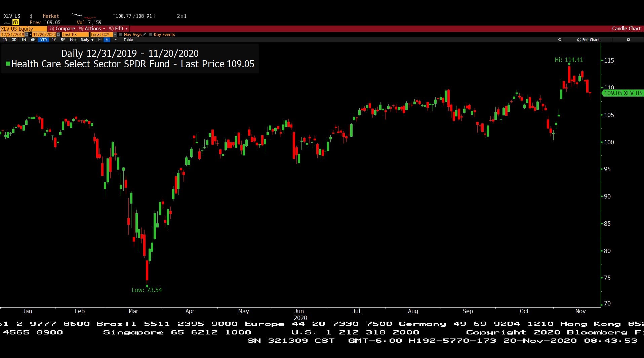The image size is (644, 358).
Task: Select the 1D range tab
Action: 5,40
